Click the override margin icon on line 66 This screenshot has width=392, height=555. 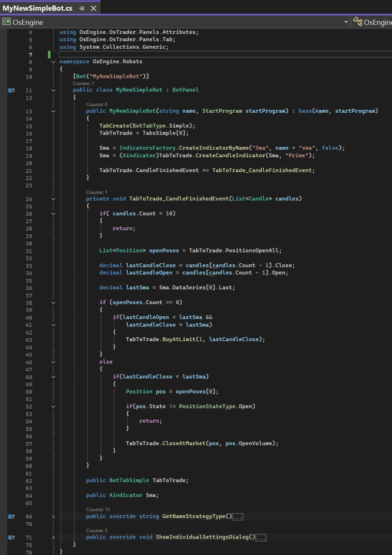point(11,516)
